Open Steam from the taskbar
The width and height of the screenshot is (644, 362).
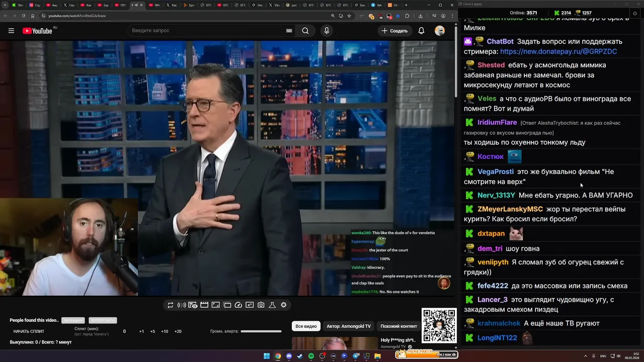pos(300,356)
